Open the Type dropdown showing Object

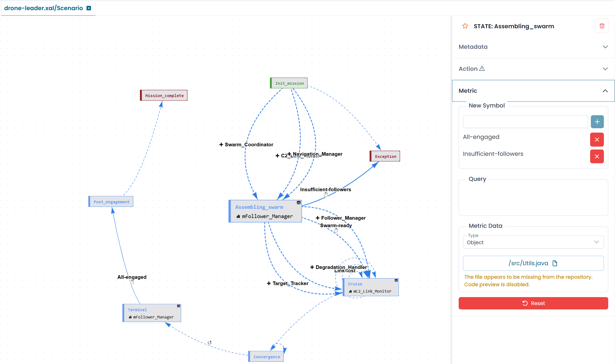click(533, 242)
